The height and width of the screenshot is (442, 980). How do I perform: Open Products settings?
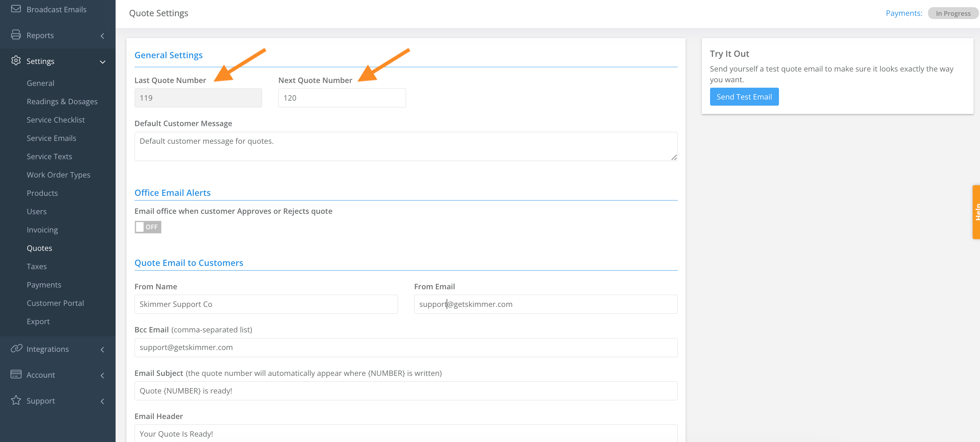42,193
